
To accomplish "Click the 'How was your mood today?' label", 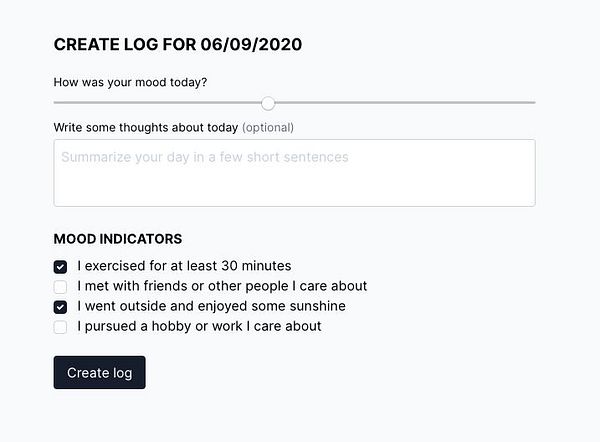I will point(130,82).
